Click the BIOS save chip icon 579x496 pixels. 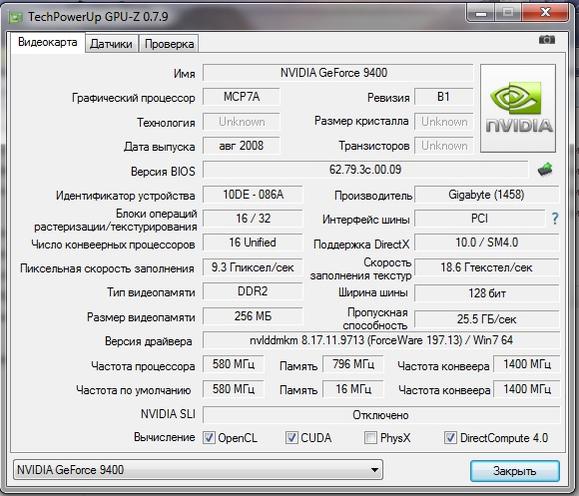[x=545, y=170]
